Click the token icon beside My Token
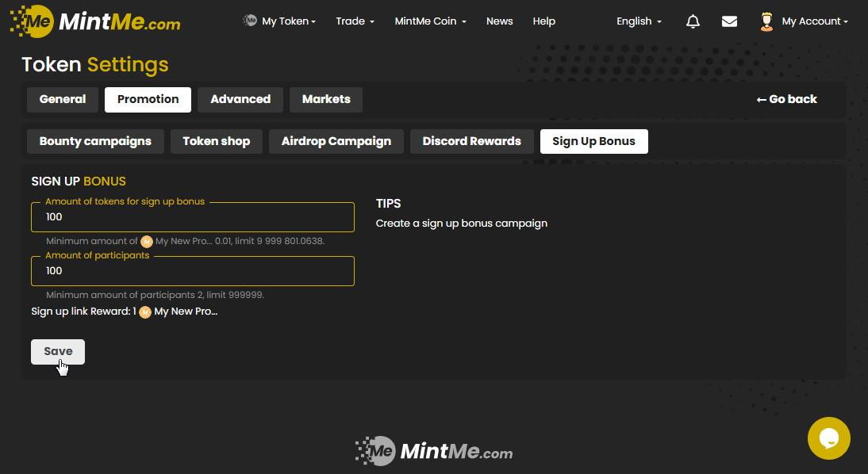Screen dimensions: 868x474 250,21
